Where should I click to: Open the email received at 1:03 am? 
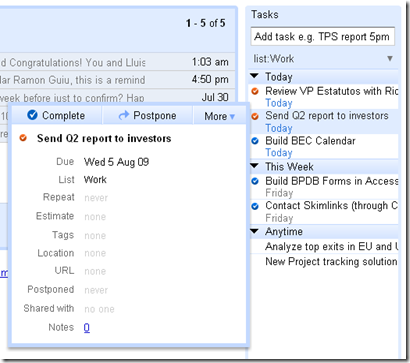[117, 62]
